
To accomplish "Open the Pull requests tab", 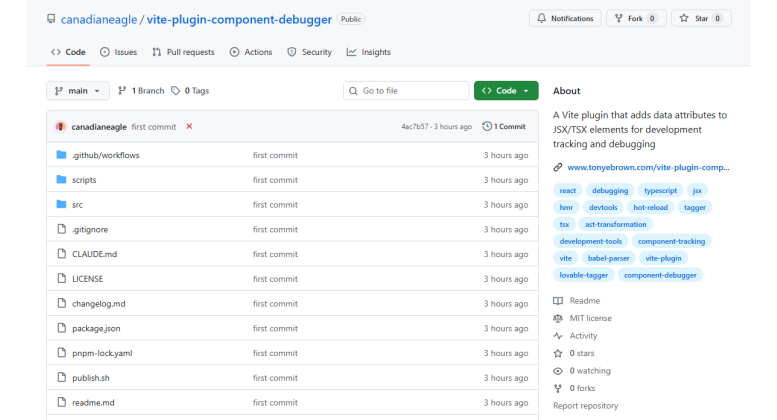I will [x=183, y=52].
